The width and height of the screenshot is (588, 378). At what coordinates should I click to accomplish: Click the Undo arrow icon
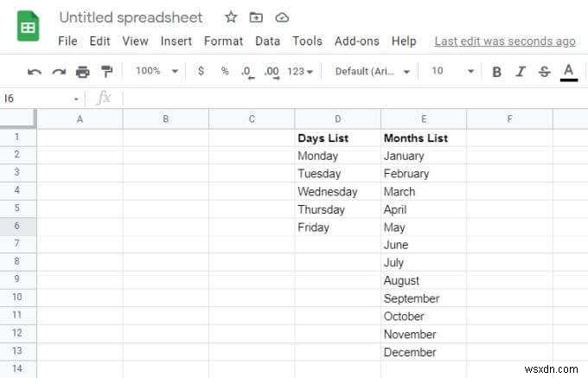(x=35, y=72)
